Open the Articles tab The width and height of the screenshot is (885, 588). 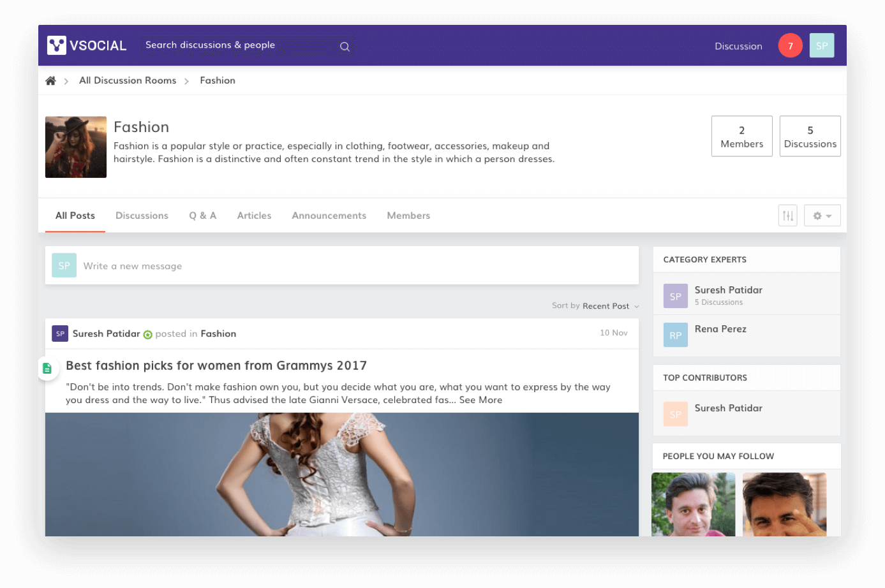click(x=254, y=216)
